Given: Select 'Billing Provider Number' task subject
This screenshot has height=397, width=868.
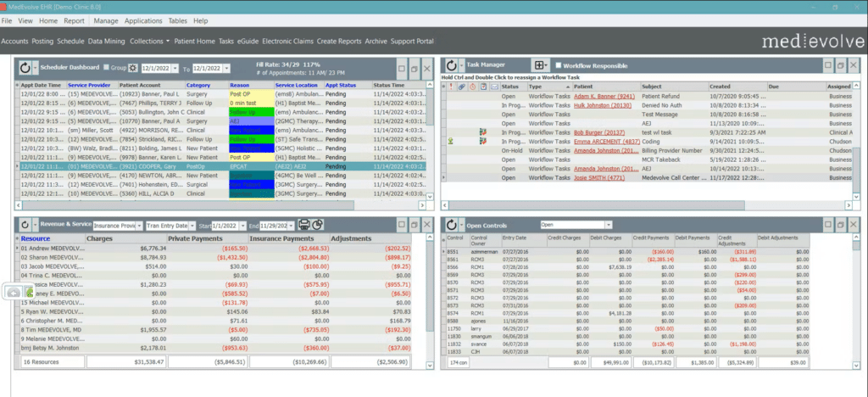Looking at the screenshot, I should [x=674, y=151].
